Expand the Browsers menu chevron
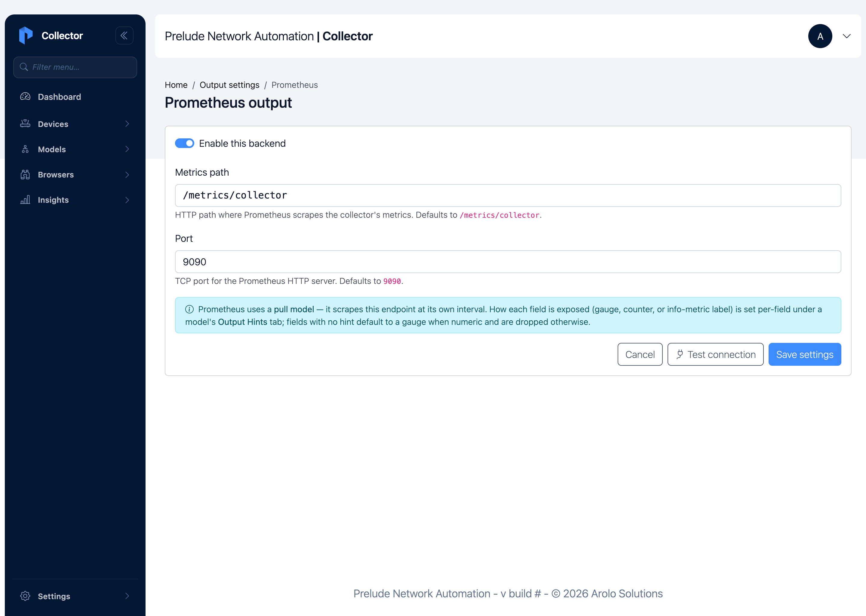866x616 pixels. (x=127, y=174)
